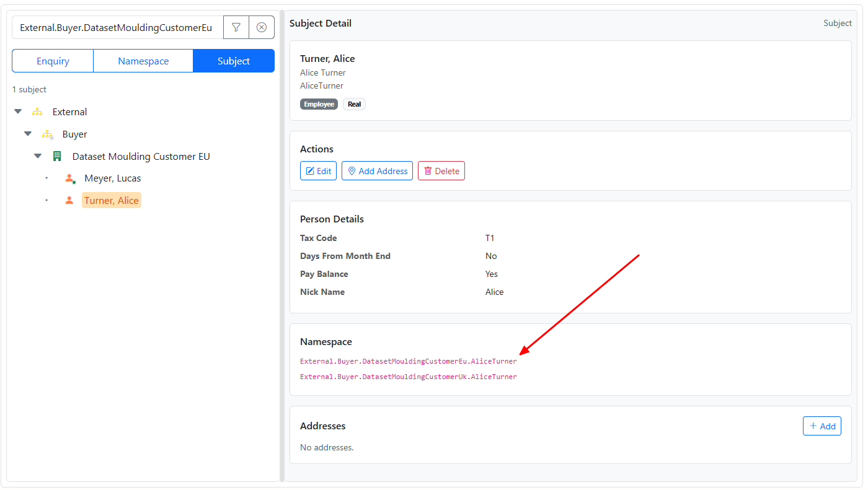
Task: Click the Buyer hierarchy icon
Action: [47, 134]
